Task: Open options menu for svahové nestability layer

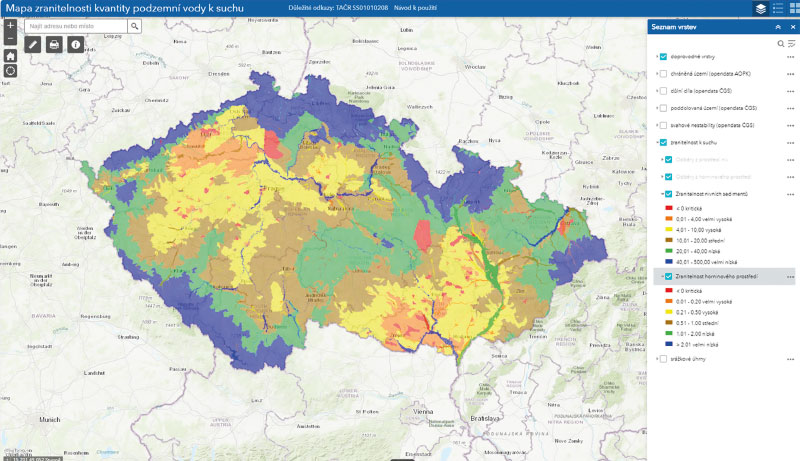Action: pos(791,125)
